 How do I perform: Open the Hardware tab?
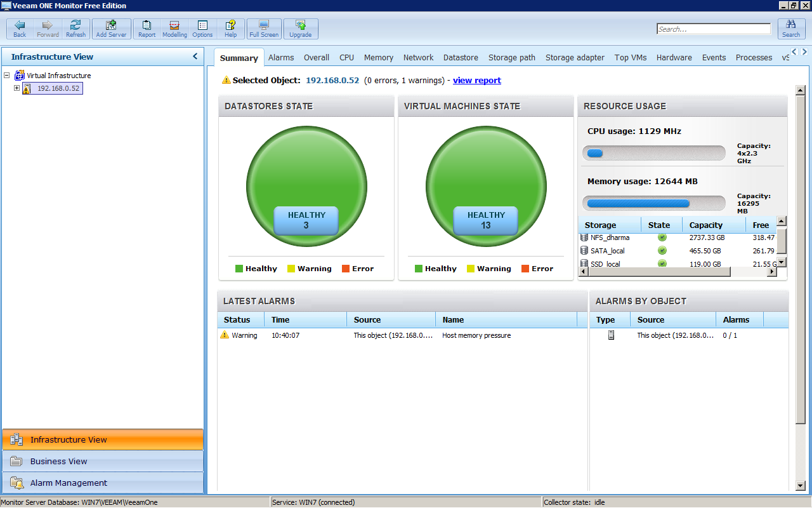pos(674,57)
